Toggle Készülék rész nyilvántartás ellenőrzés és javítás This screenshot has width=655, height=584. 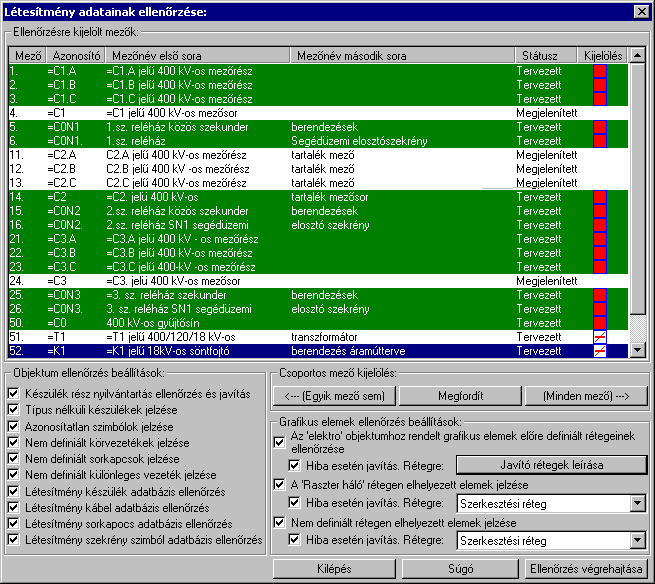[x=14, y=394]
